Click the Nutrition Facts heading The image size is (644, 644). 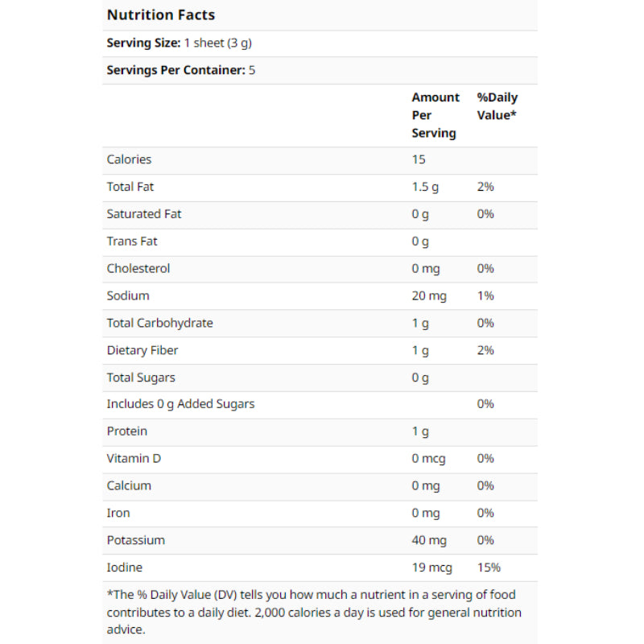click(161, 15)
